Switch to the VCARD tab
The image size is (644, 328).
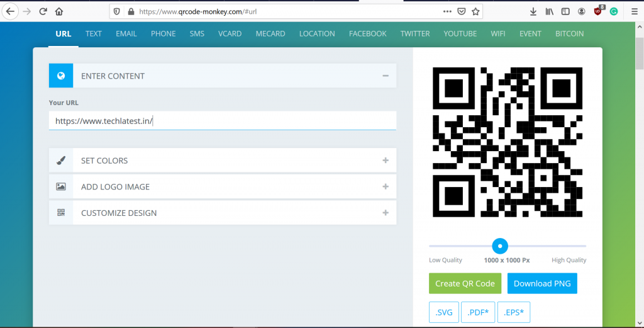coord(230,34)
